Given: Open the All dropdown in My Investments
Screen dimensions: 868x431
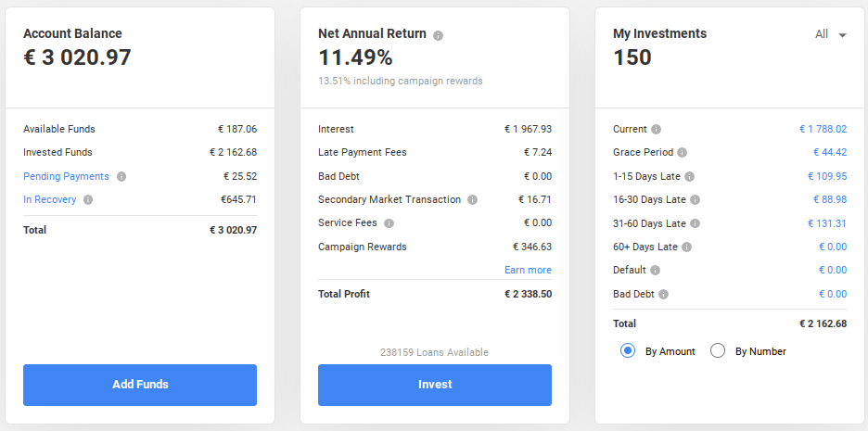Looking at the screenshot, I should (x=831, y=34).
